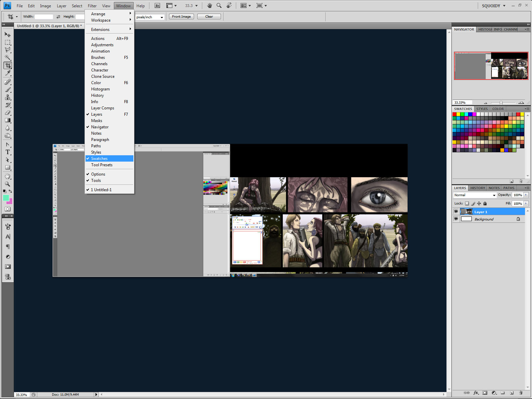The height and width of the screenshot is (399, 532).
Task: Select the Hand tool in the toolbox
Action: click(8, 176)
